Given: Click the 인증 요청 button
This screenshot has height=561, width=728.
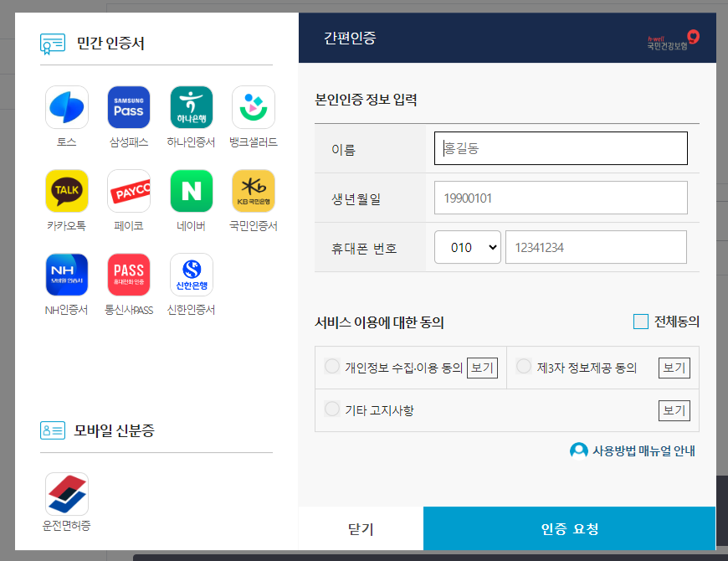Looking at the screenshot, I should click(x=570, y=528).
